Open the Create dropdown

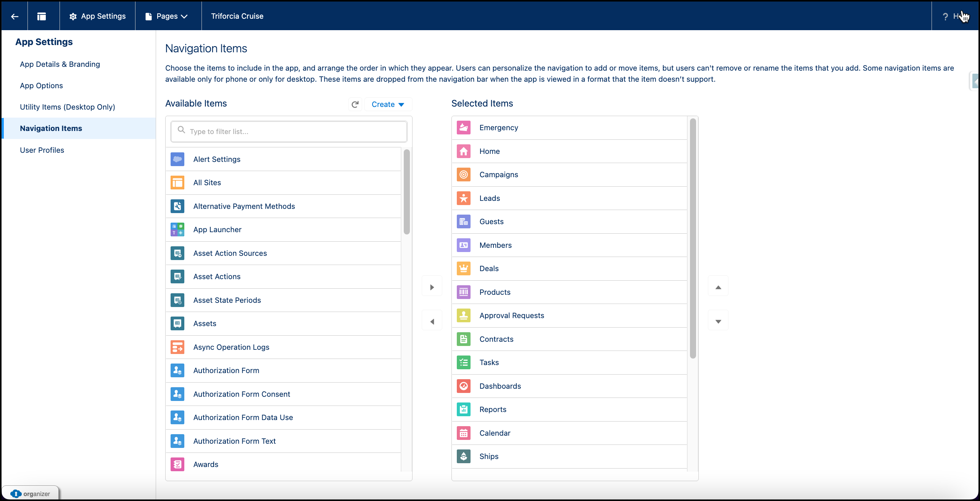coord(388,104)
